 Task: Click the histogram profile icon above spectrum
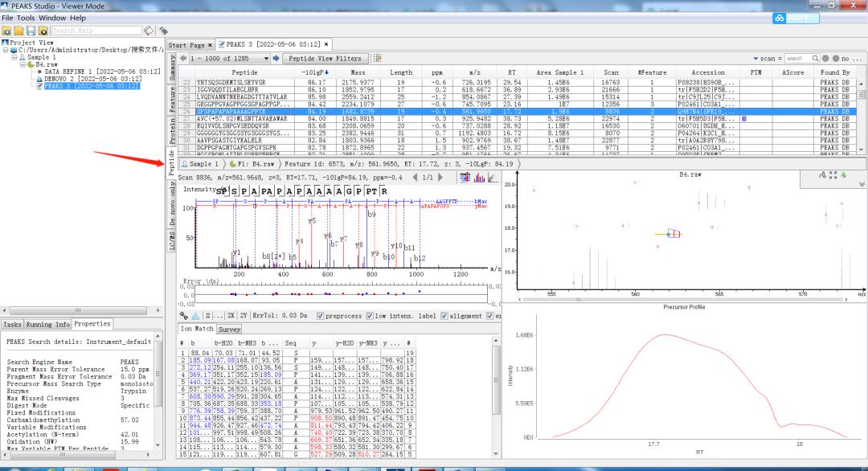479,177
